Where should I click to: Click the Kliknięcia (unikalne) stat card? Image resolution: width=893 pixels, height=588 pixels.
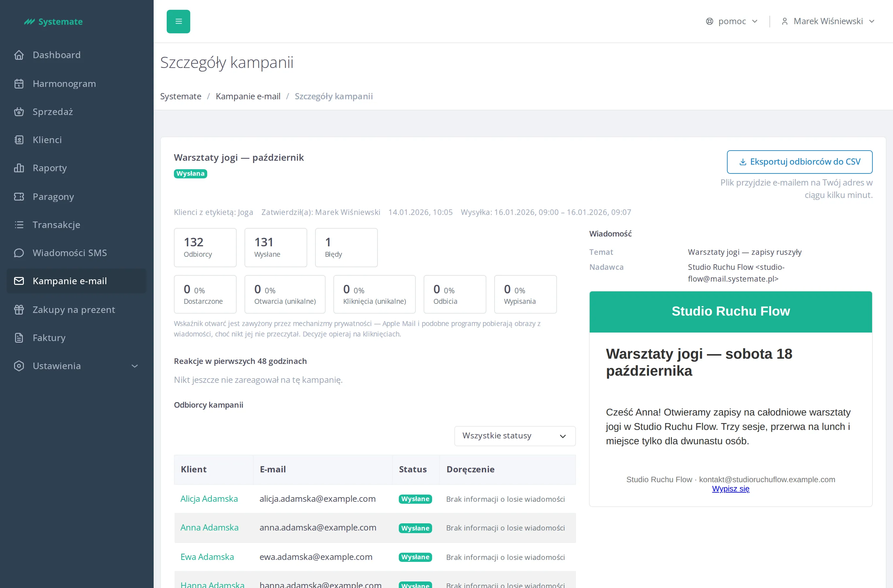(x=375, y=294)
